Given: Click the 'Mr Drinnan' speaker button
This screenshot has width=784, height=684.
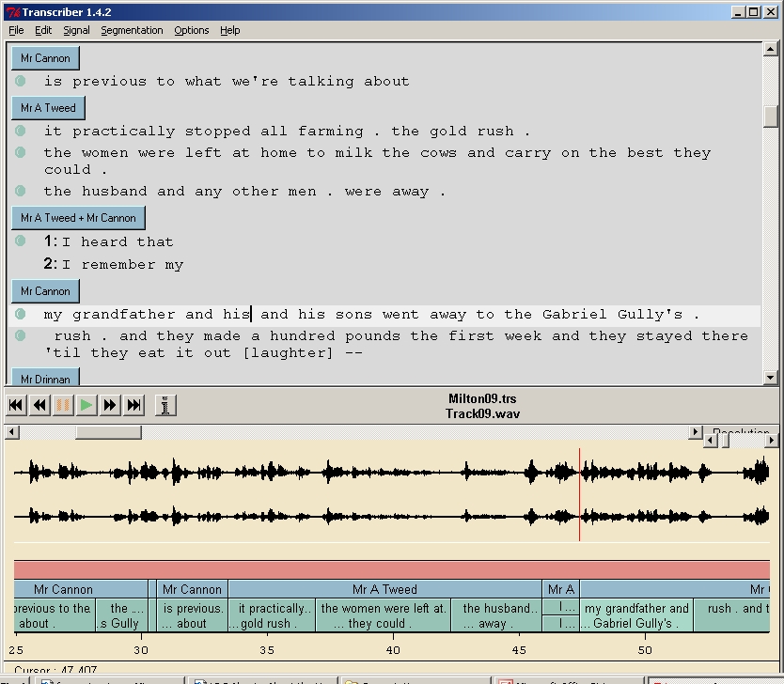Looking at the screenshot, I should click(45, 379).
